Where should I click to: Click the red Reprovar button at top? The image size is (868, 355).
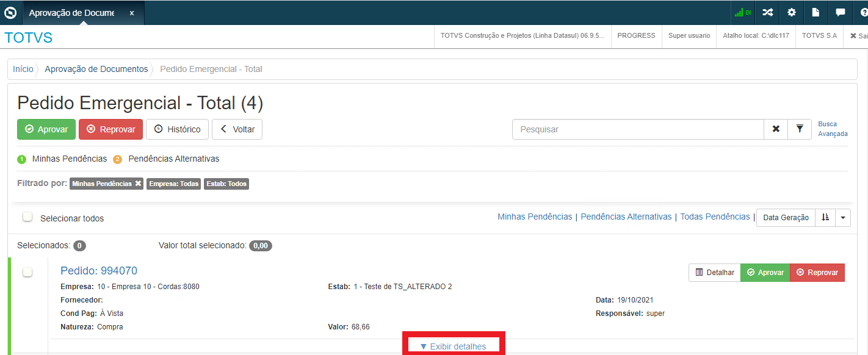tap(111, 129)
